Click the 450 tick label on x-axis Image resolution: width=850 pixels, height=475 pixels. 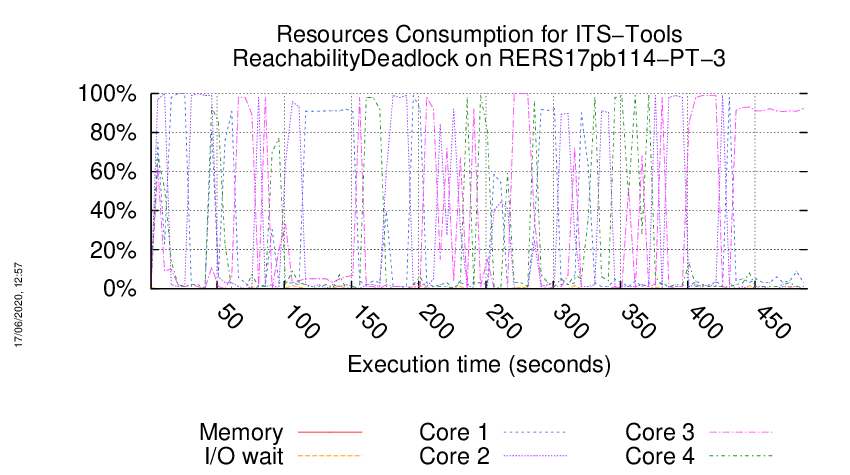(772, 322)
